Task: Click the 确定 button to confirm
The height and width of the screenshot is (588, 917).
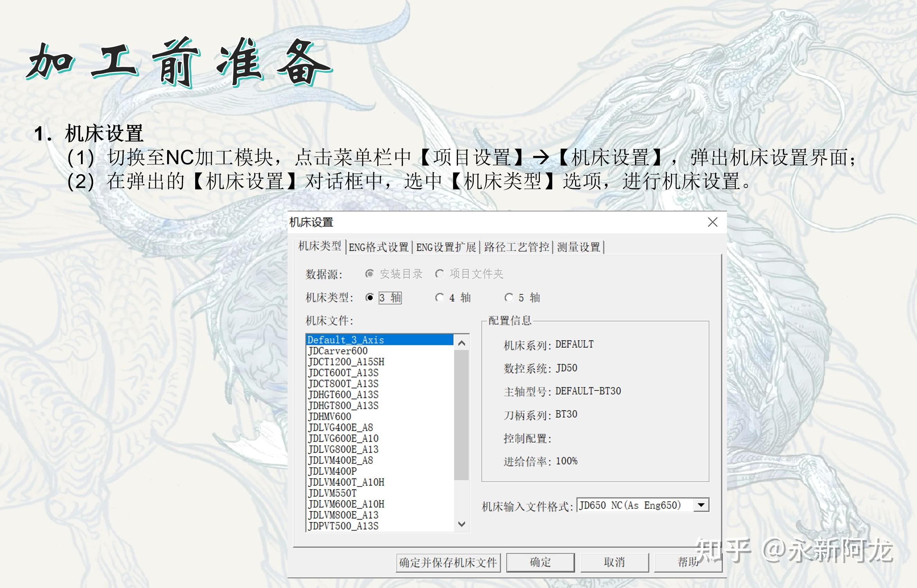Action: pos(541,562)
